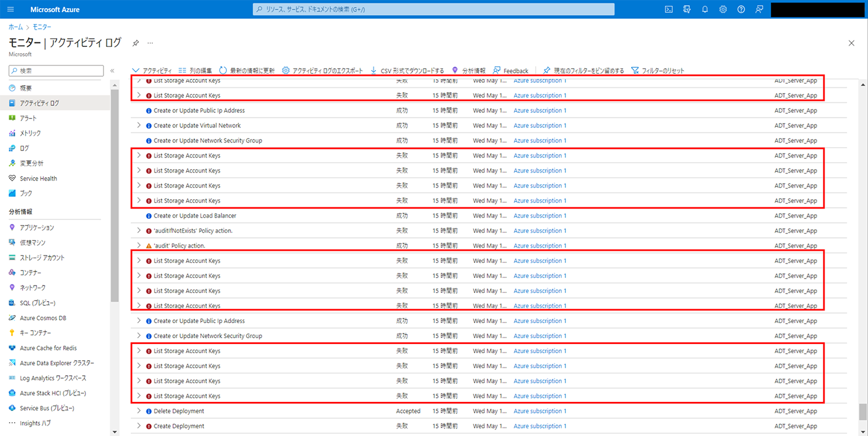Collapse the left sidebar menu
Viewport: 868px width, 436px height.
coord(112,71)
